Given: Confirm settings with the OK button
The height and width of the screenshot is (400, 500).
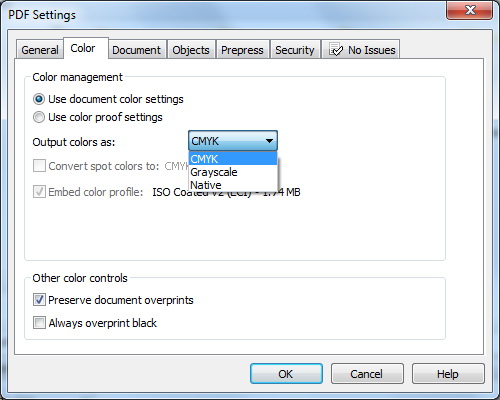Looking at the screenshot, I should pos(286,374).
